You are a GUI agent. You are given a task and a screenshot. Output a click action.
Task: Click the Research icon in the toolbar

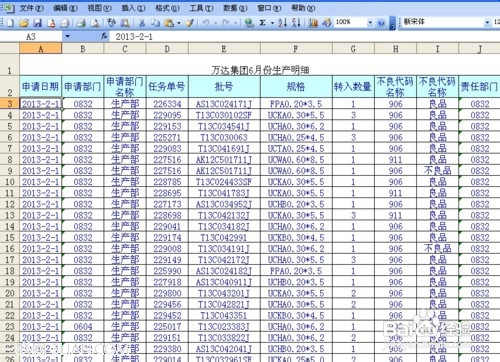(125, 23)
